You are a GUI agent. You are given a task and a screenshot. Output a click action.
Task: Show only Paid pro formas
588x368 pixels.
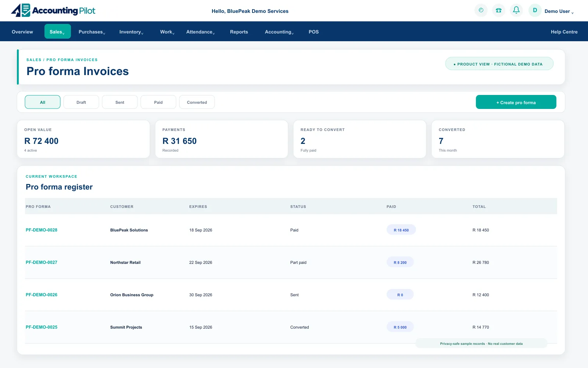tap(158, 102)
